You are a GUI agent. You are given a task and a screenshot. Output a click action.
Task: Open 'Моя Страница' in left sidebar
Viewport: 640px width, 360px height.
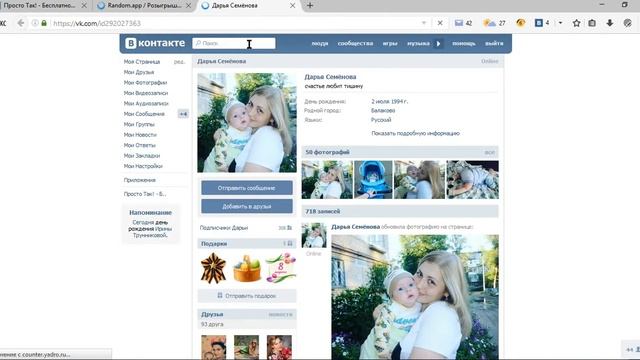tap(142, 62)
